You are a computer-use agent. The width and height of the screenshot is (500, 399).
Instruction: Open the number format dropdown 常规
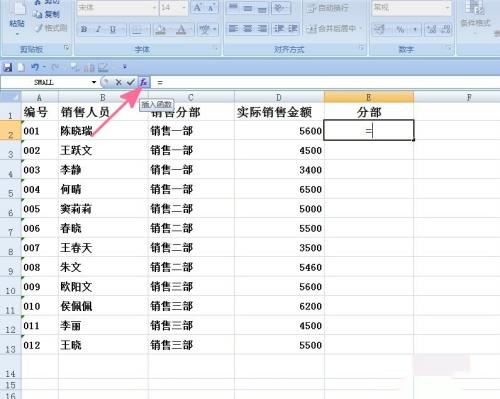[x=447, y=7]
